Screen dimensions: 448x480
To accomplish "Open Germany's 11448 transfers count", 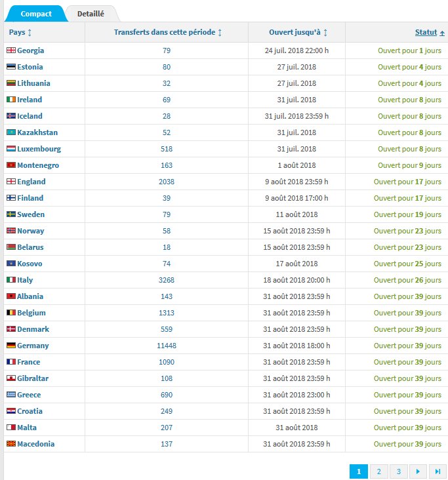I will (167, 346).
